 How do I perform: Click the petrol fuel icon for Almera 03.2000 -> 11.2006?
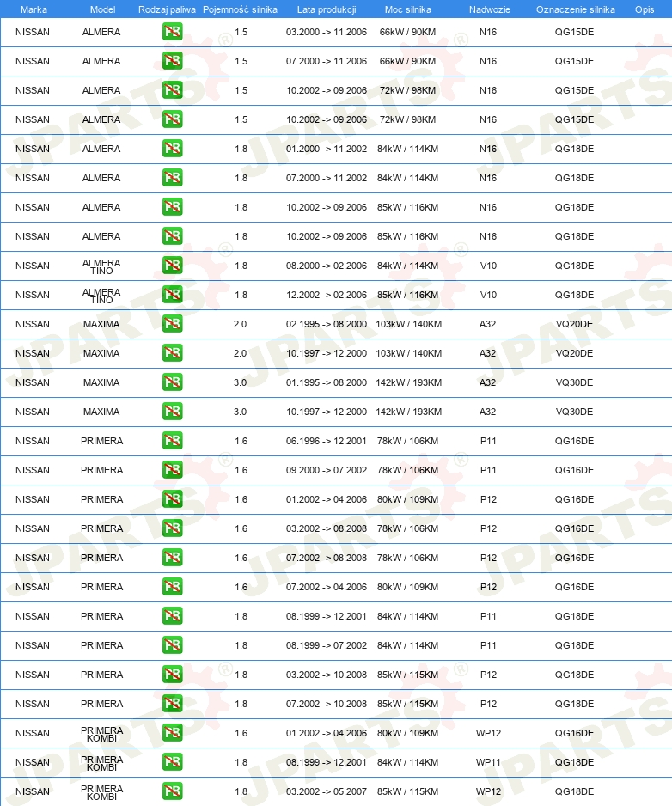[x=172, y=32]
